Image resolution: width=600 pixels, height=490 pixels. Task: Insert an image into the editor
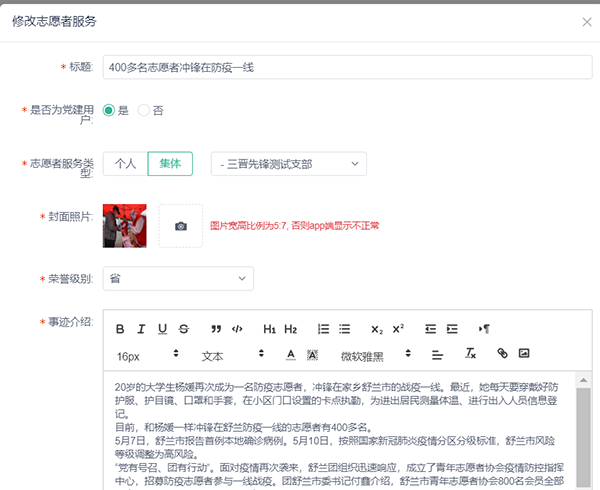click(x=523, y=354)
